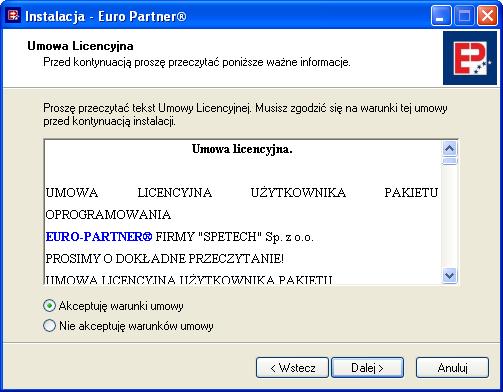Click the license scrollbar up arrow
The image size is (503, 392).
450,148
